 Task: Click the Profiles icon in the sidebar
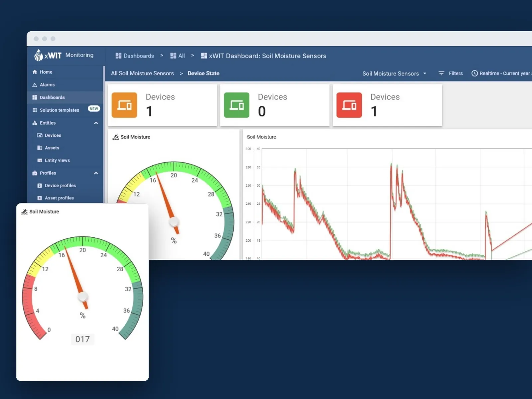[35, 173]
